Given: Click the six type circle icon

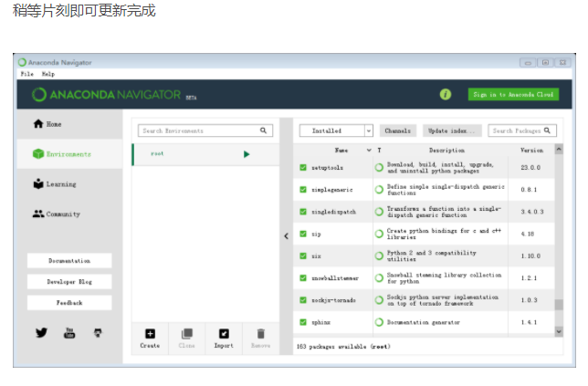Looking at the screenshot, I should click(x=379, y=256).
